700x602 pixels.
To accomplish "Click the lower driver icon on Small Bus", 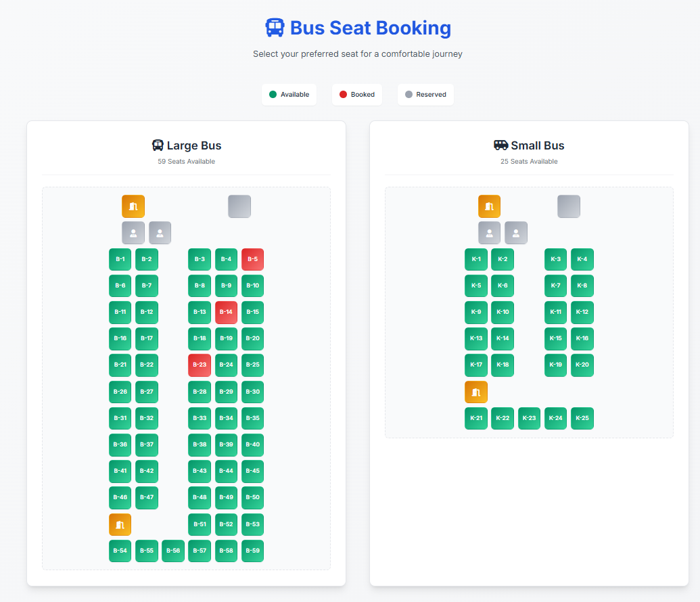I will (475, 392).
